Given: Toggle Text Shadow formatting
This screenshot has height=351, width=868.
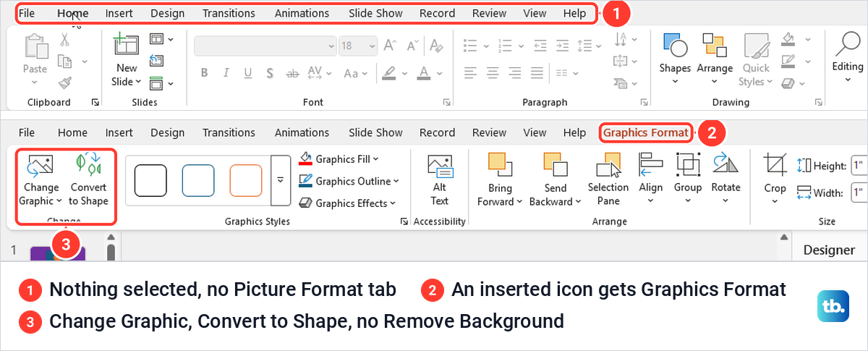Looking at the screenshot, I should click(x=270, y=73).
